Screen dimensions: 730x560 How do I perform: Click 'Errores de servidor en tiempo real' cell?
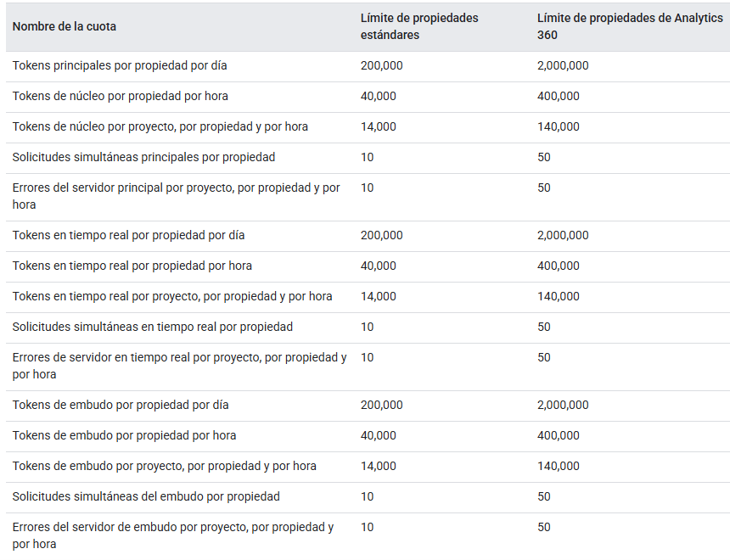point(179,365)
